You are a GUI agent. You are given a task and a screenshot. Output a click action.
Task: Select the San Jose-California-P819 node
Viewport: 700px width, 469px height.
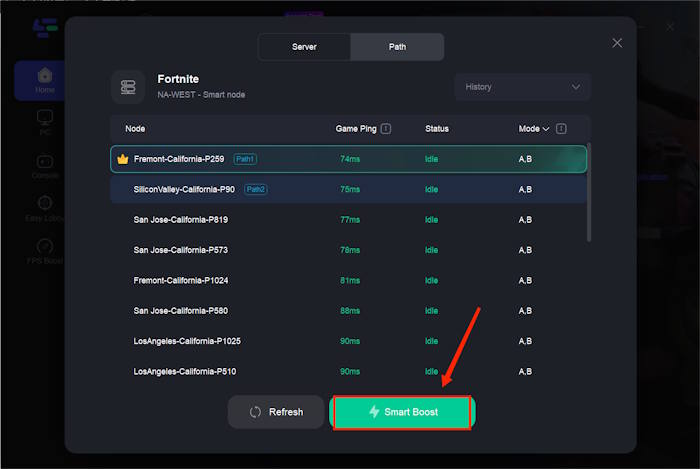click(348, 220)
